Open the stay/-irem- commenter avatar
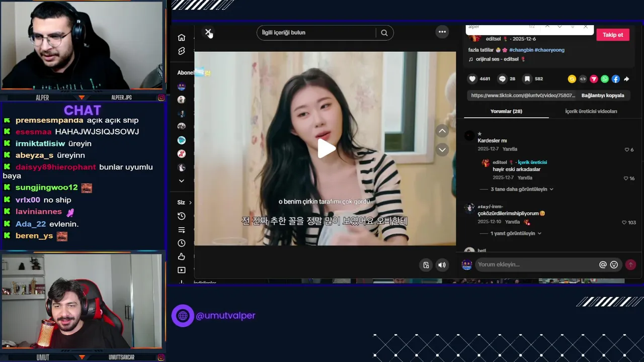 (469, 208)
